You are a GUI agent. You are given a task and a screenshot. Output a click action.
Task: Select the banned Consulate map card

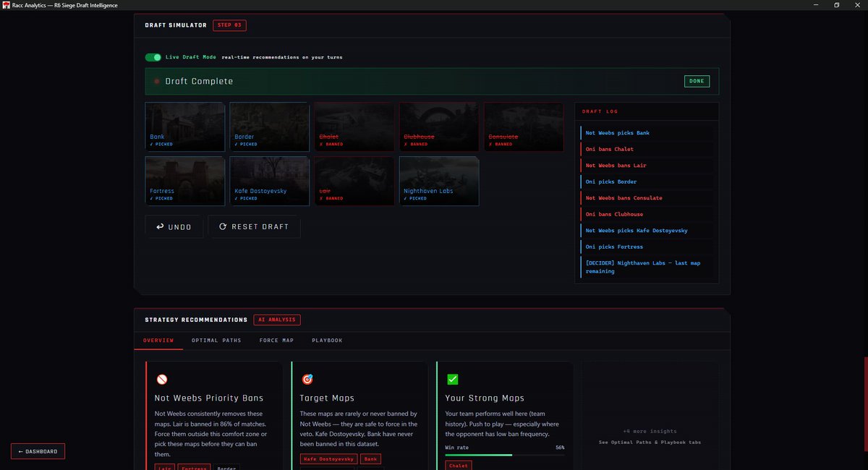click(x=524, y=127)
